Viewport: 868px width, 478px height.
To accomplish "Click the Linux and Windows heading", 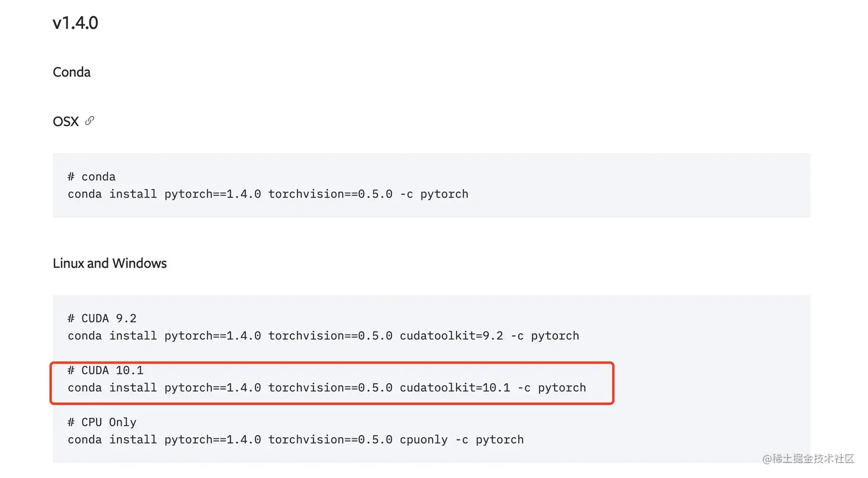I will coord(110,263).
